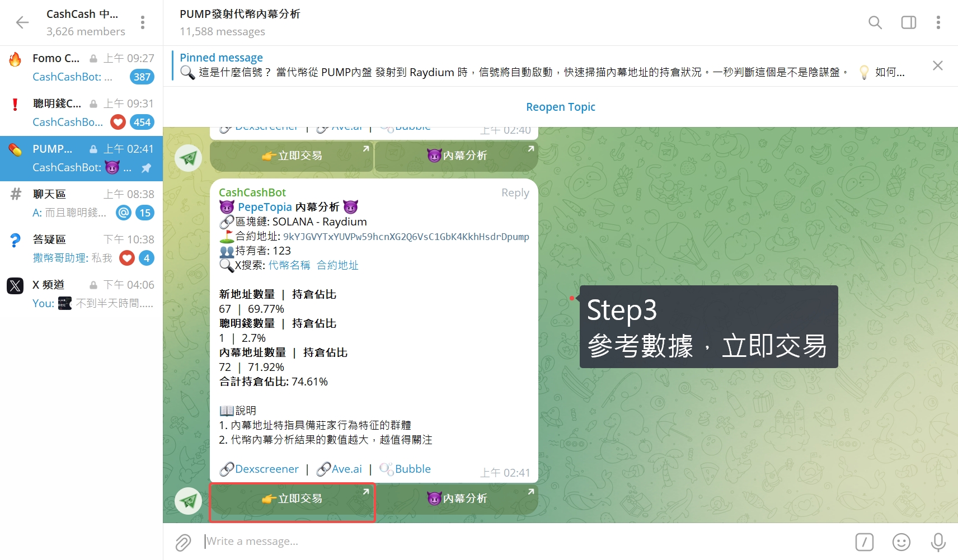The image size is (958, 560).
Task: Open the Dexscreener link in latest message
Action: coord(266,469)
